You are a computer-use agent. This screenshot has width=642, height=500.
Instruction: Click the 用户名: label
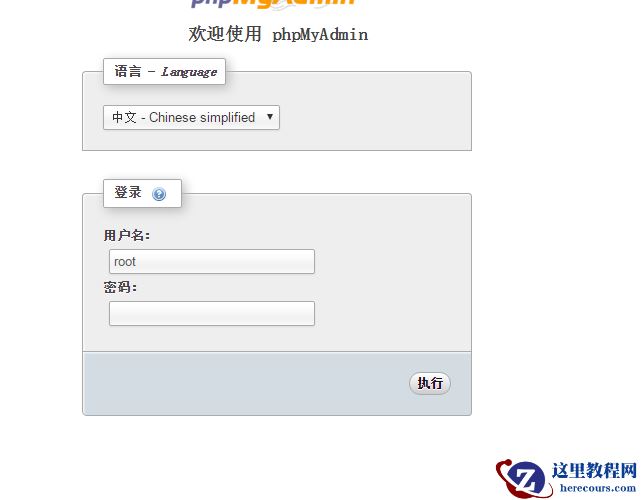(127, 235)
